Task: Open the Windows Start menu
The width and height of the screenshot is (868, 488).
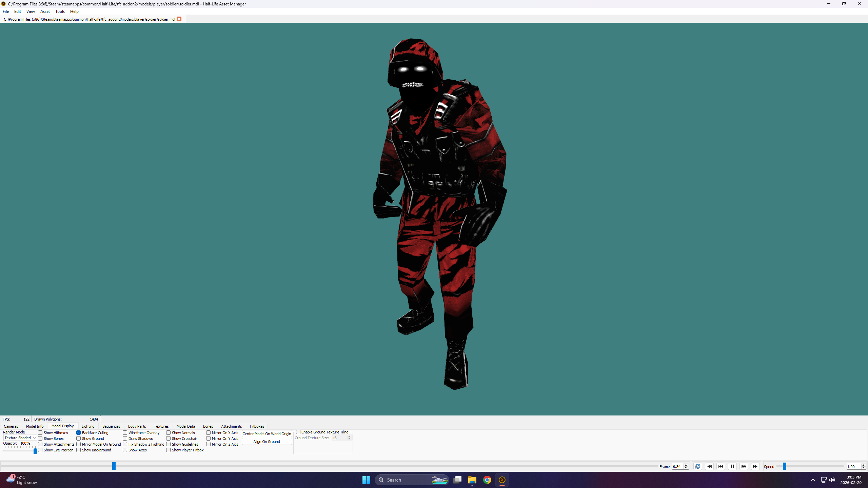Action: click(366, 480)
